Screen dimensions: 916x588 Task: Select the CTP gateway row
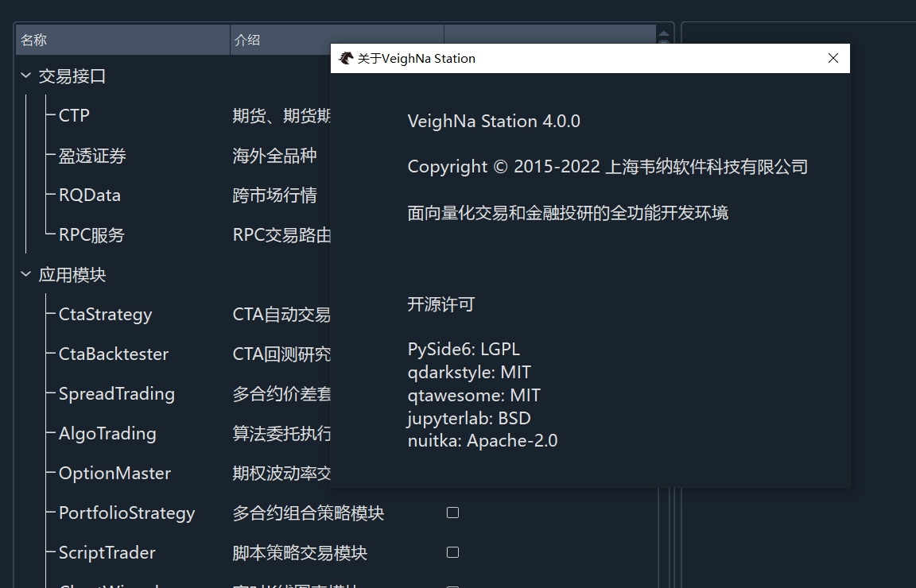74,116
